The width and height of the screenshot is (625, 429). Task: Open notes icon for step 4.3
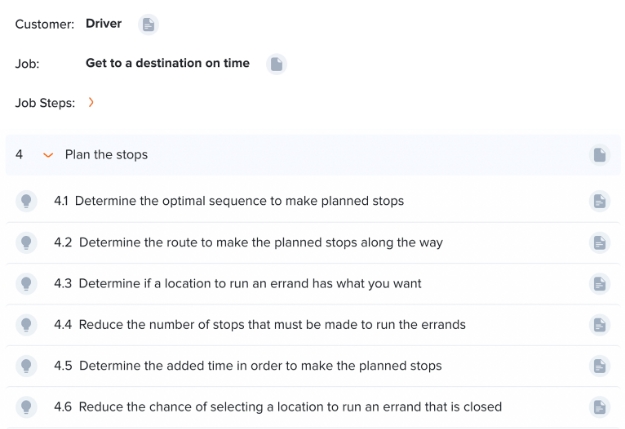pos(599,283)
